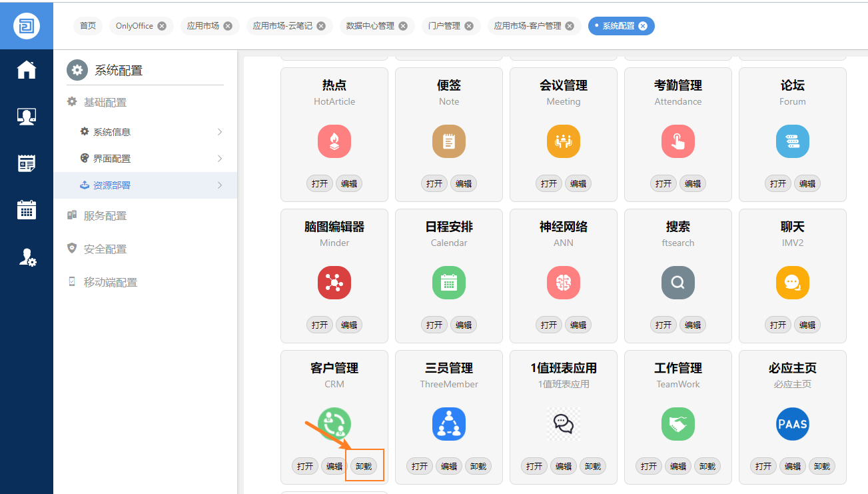Expand the 服务配置 section

coord(105,216)
